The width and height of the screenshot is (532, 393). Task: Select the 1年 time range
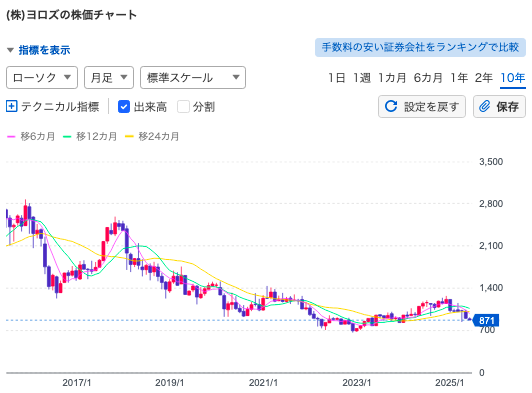pyautogui.click(x=459, y=78)
